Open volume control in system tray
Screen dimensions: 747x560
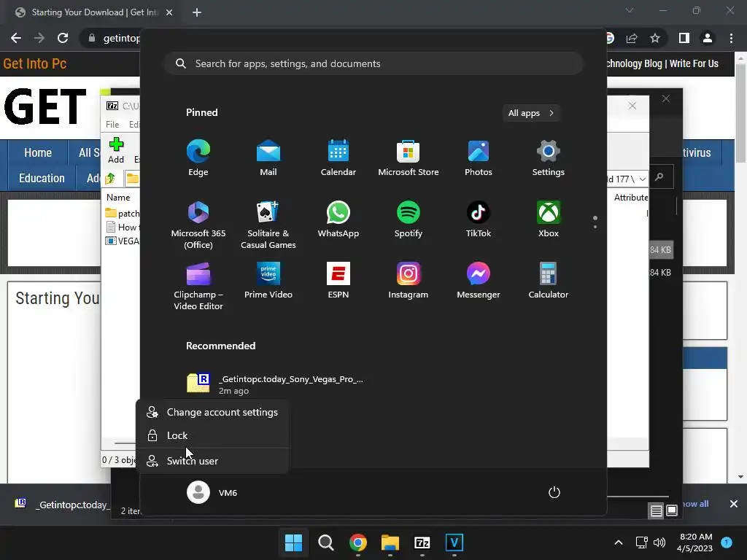tap(659, 542)
